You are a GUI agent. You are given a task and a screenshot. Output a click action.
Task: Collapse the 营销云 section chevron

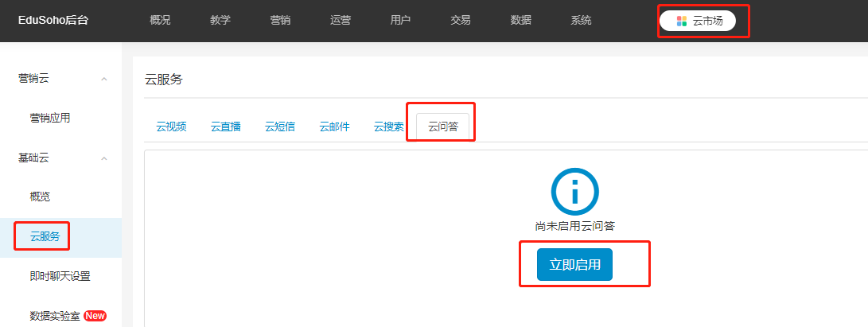tap(104, 79)
